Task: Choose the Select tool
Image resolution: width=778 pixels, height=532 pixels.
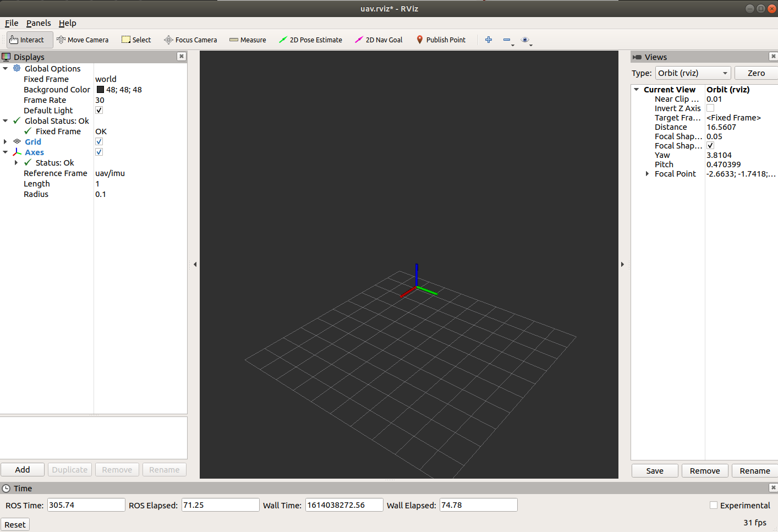Action: click(136, 40)
